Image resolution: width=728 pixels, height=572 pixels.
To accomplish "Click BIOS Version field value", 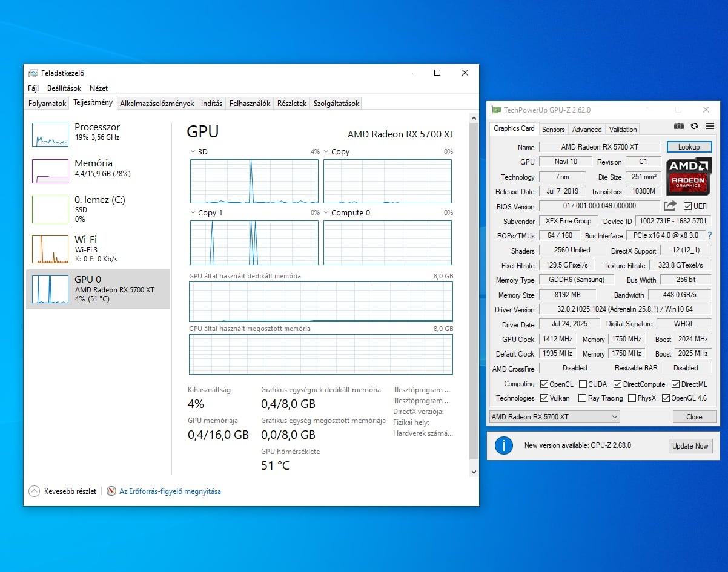I will pyautogui.click(x=599, y=206).
